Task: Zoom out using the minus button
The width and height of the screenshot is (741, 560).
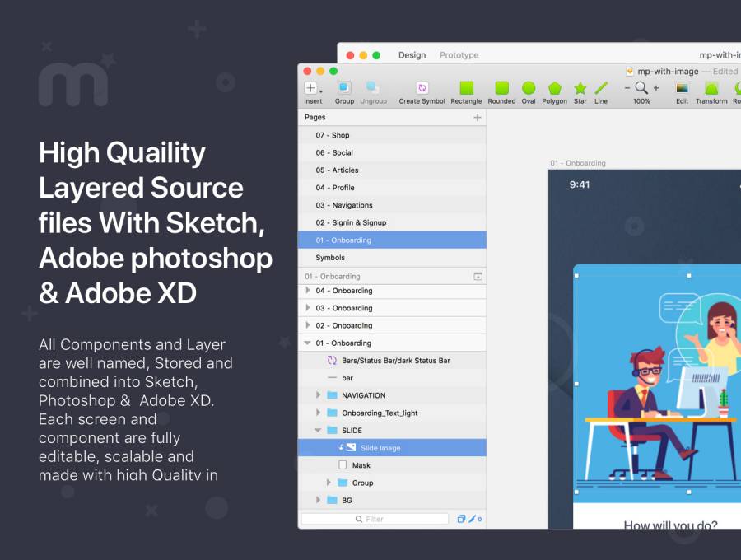Action: click(x=627, y=87)
